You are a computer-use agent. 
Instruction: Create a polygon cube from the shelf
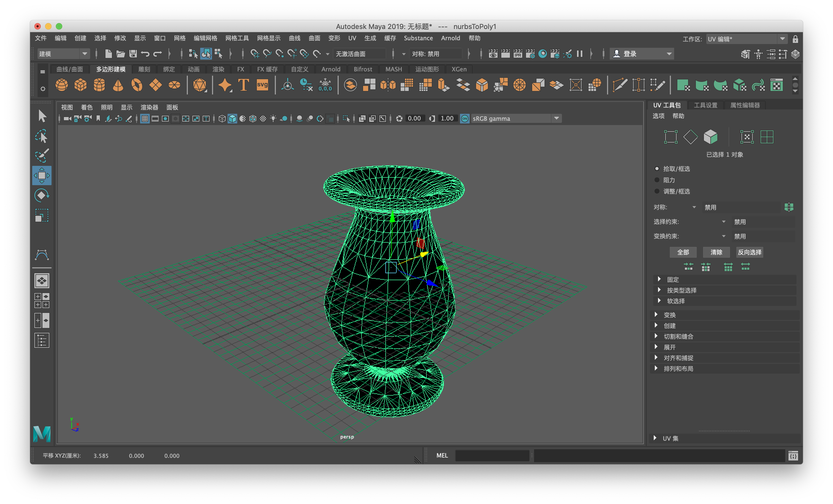tap(81, 85)
